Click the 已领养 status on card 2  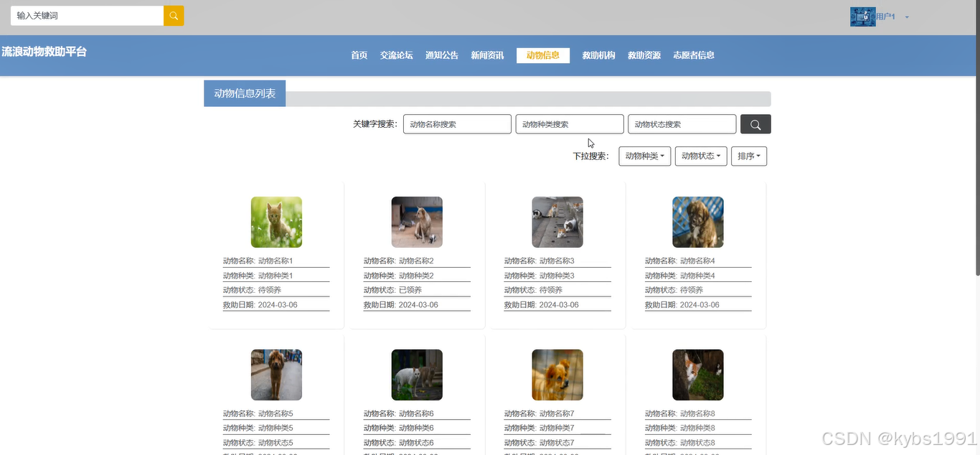[410, 291]
